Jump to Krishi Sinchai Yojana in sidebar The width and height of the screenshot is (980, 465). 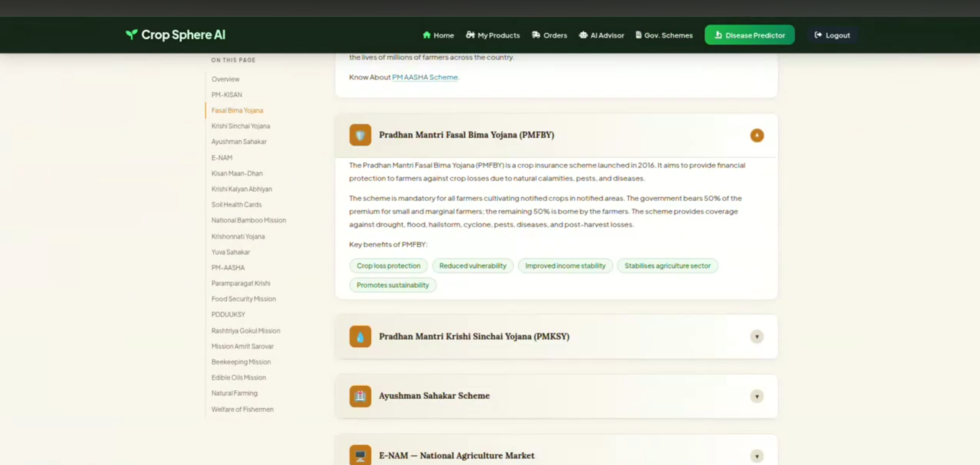(240, 126)
